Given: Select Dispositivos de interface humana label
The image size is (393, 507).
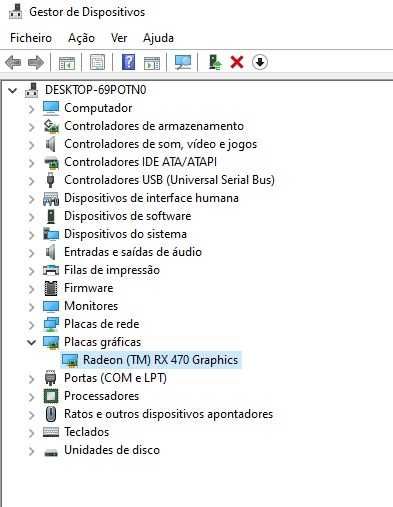Looking at the screenshot, I should click(x=151, y=198).
